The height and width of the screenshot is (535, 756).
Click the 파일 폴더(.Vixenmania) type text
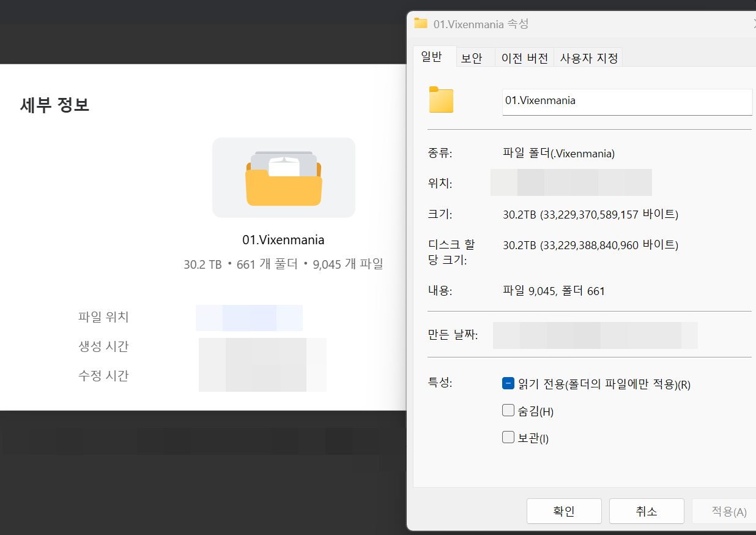558,154
